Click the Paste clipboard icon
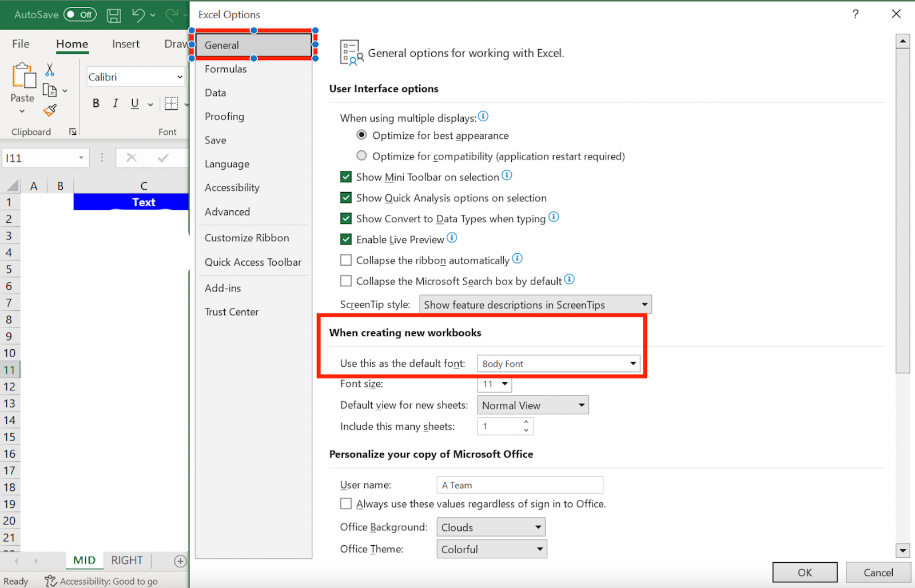The image size is (915, 588). [24, 75]
